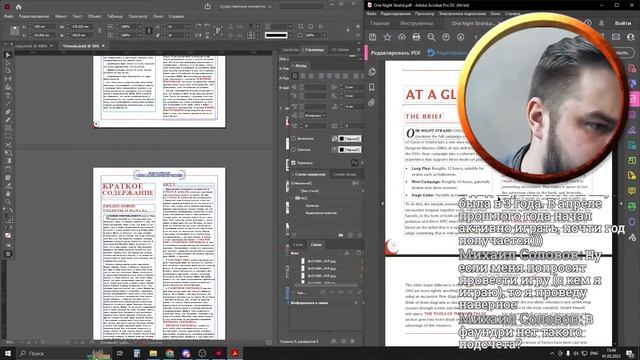Open the vertical scale percentage dropdown
The image size is (640, 360).
tap(140, 36)
